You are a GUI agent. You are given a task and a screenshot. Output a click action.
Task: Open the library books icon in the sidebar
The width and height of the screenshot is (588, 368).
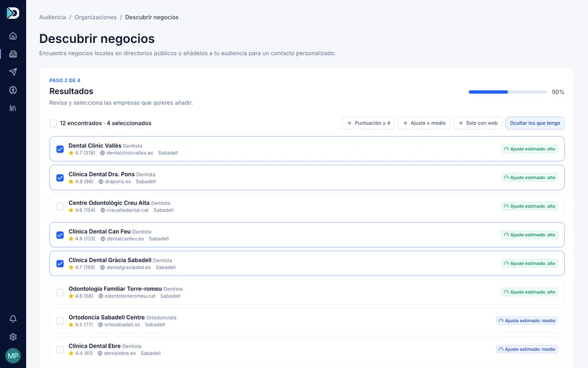click(13, 108)
